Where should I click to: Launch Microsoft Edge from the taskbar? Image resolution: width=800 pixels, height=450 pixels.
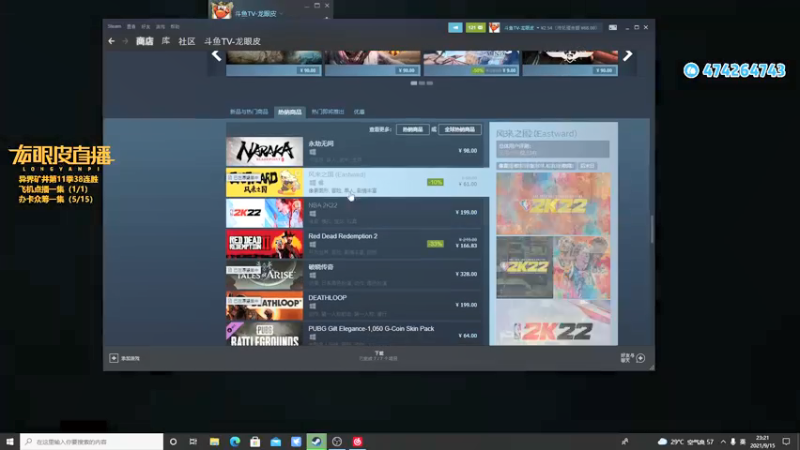(235, 441)
